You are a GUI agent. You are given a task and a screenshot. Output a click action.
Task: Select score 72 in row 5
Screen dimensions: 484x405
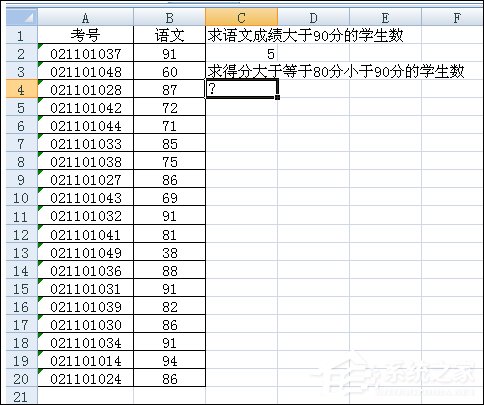point(169,107)
